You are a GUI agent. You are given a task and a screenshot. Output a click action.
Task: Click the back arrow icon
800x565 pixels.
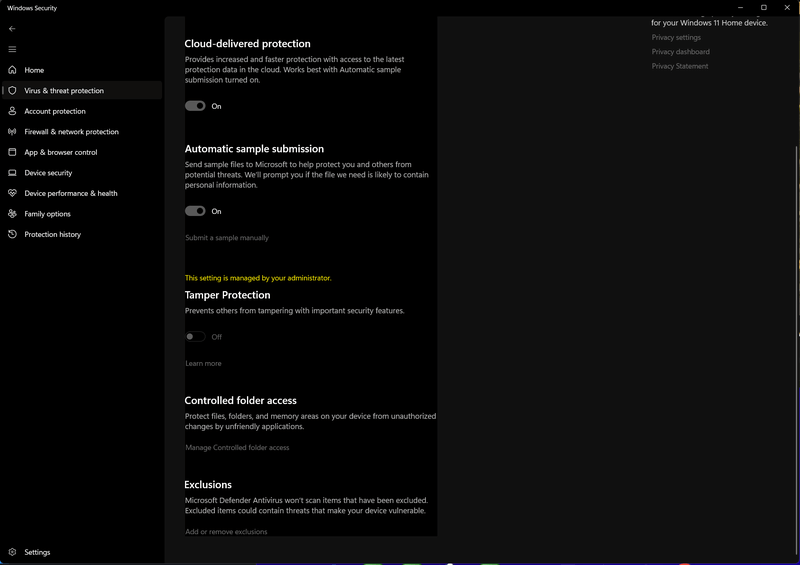(12, 29)
